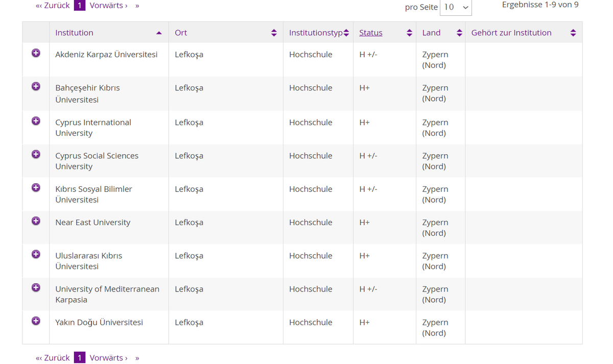Click institution name Uluslararası Kıbrıs Üniversitesi
The image size is (613, 364).
(88, 261)
